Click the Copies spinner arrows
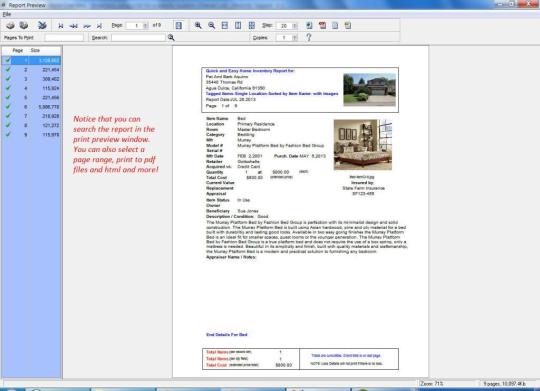The image size is (540, 391). 294,38
